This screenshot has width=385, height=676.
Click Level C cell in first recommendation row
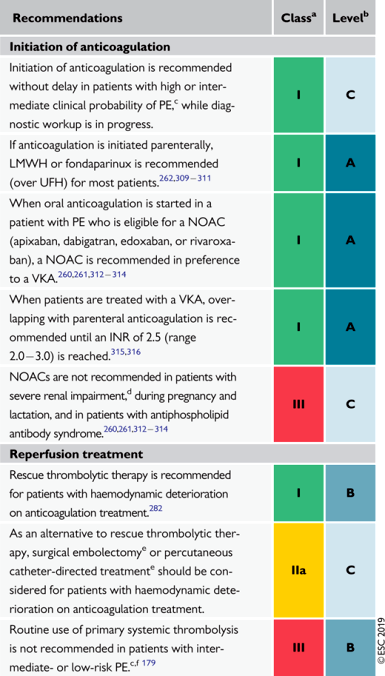[x=351, y=95]
